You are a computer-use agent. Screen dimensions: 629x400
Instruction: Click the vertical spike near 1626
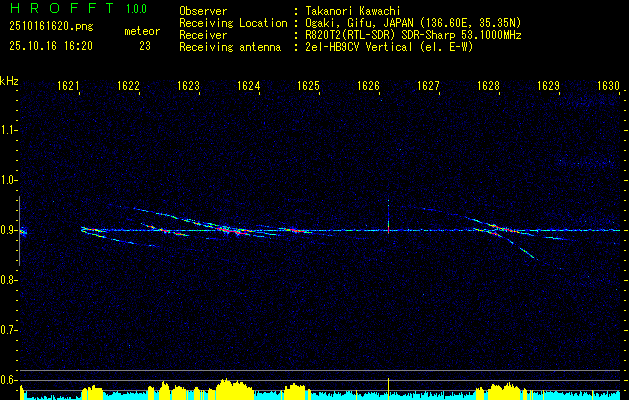tap(388, 217)
